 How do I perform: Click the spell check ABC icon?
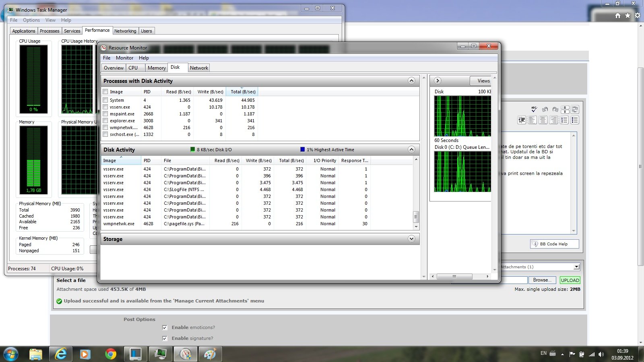[x=534, y=109]
